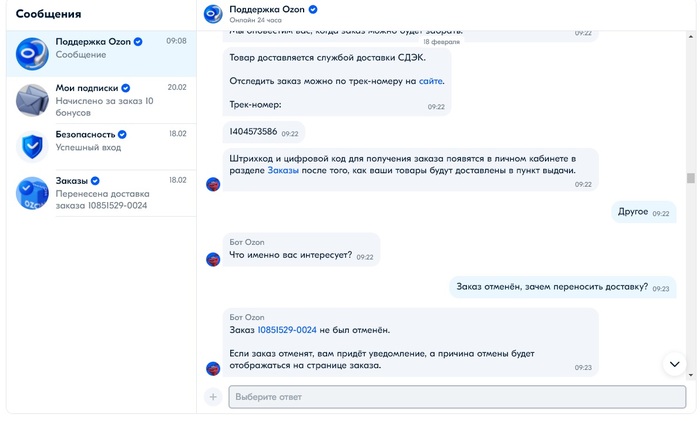The width and height of the screenshot is (700, 421).
Task: Open the Заказы section link
Action: click(283, 171)
